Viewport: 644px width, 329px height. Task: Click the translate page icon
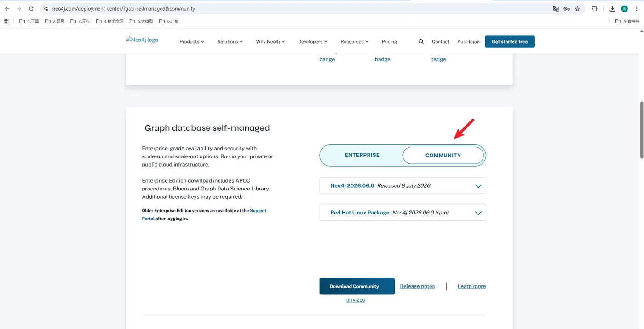pyautogui.click(x=556, y=9)
